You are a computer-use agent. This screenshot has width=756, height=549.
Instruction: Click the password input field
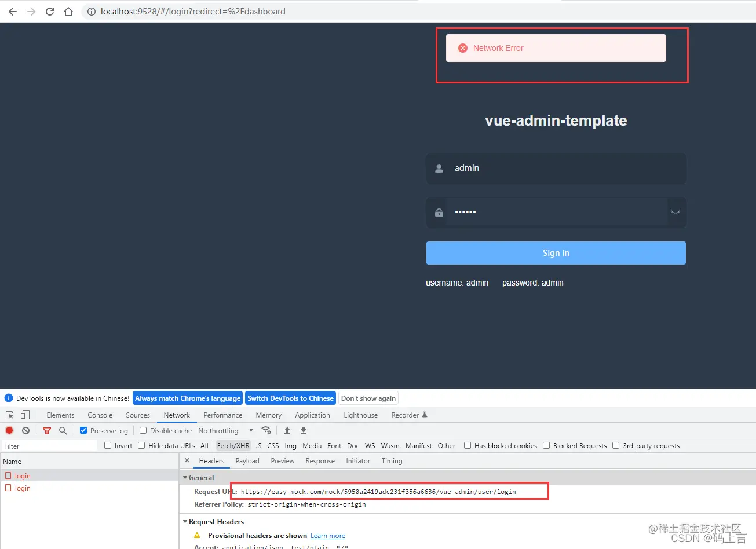tap(557, 213)
